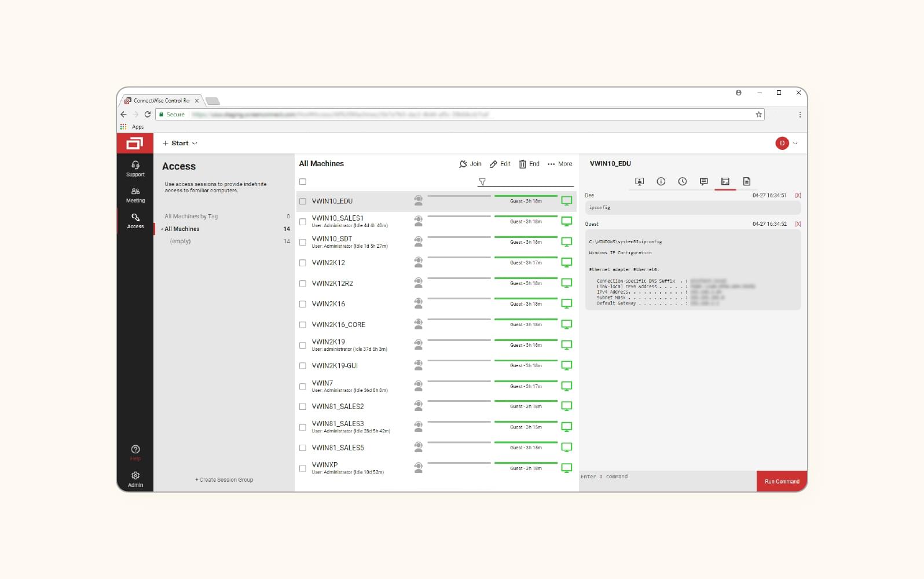
Task: Open the user avatar D dropdown
Action: (x=786, y=143)
